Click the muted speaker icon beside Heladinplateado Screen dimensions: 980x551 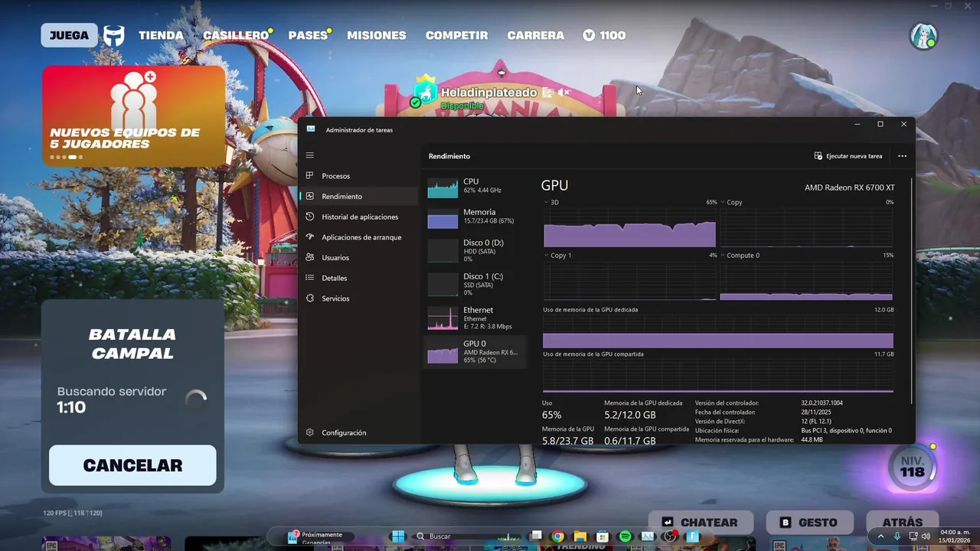click(563, 93)
